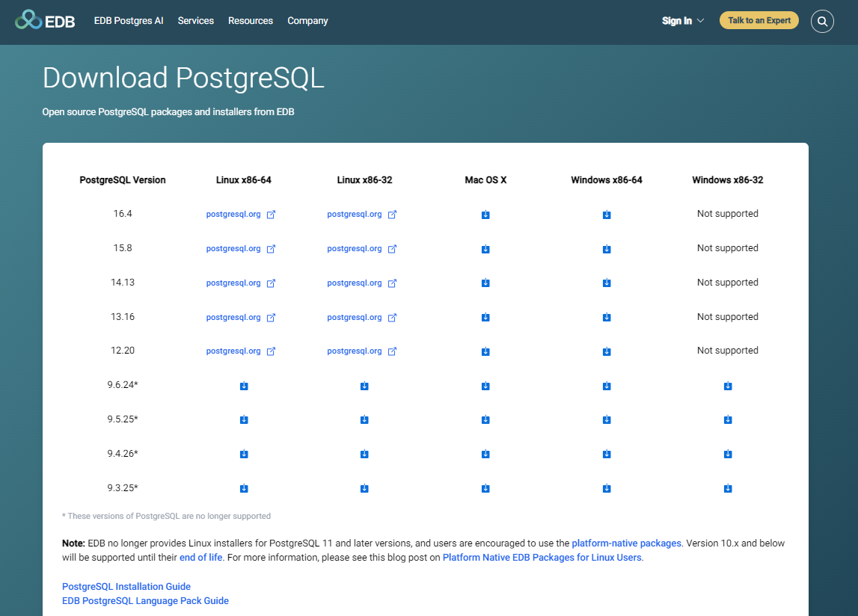Open the Resources menu

tap(250, 21)
